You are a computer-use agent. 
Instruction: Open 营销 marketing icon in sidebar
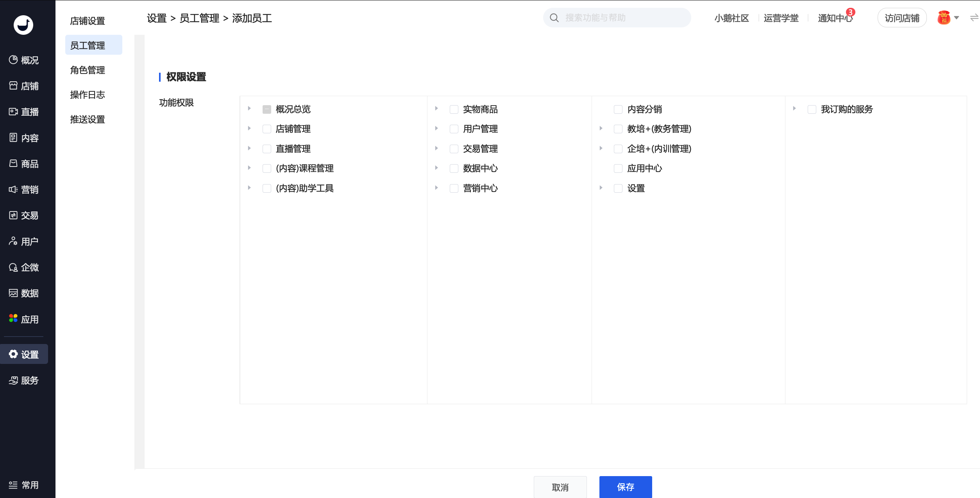point(13,189)
